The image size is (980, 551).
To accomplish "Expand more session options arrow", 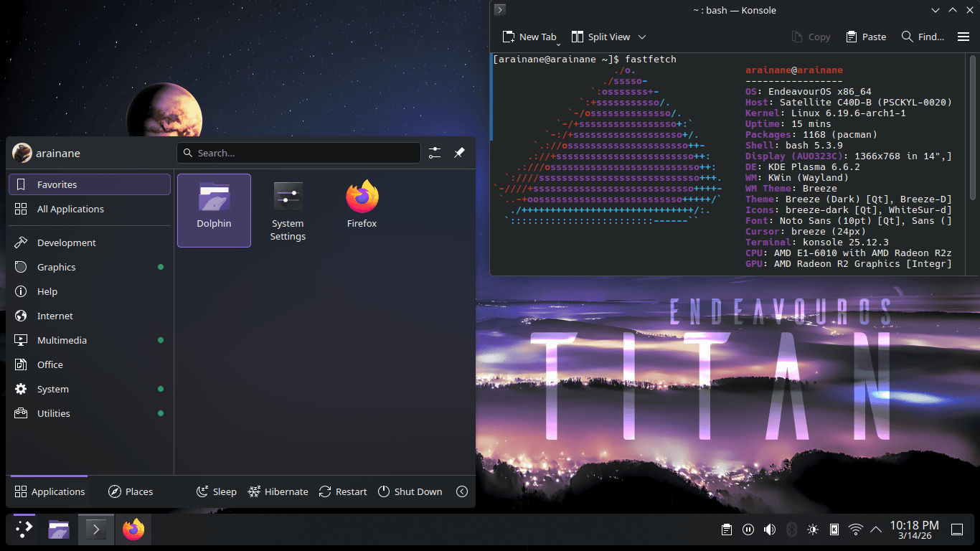I will coord(462,491).
